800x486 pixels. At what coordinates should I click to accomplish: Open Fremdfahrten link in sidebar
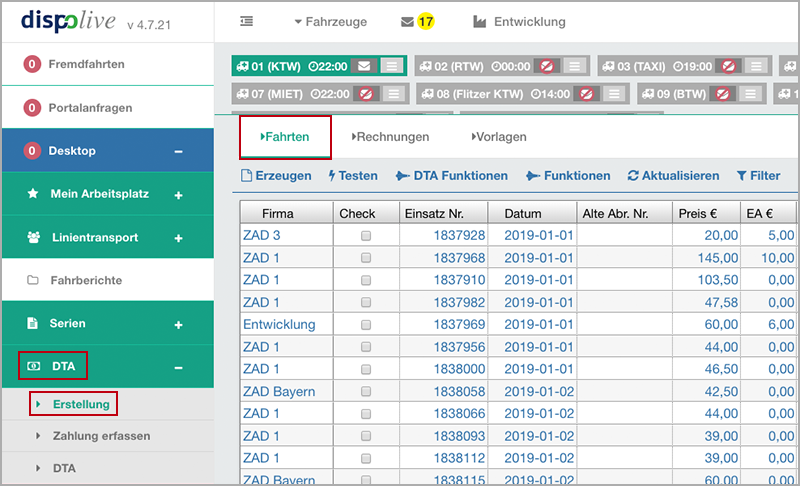[86, 64]
